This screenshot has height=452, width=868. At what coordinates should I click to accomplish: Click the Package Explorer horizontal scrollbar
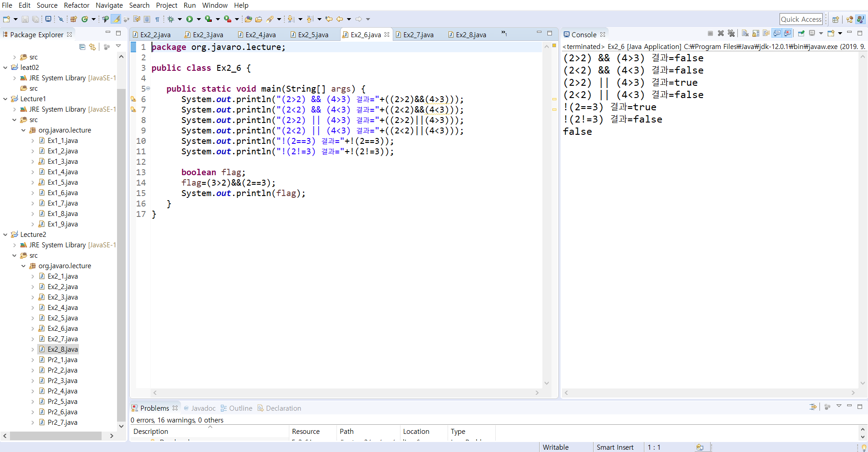pyautogui.click(x=56, y=436)
